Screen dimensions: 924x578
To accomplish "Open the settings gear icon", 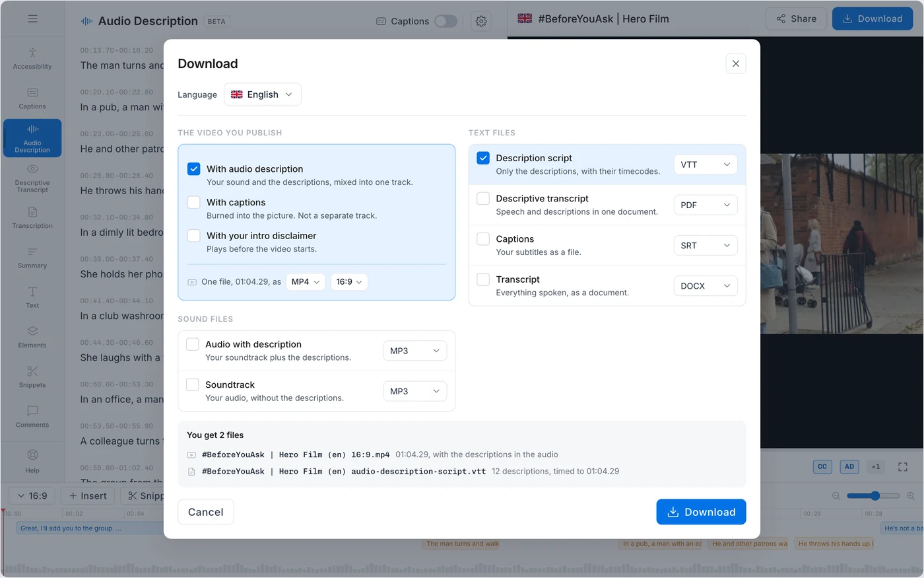I will coord(481,21).
